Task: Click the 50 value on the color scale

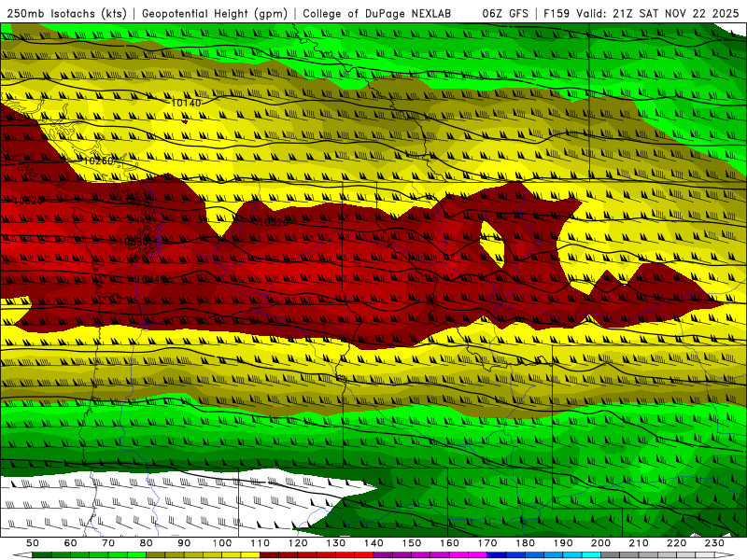Action: [x=33, y=543]
